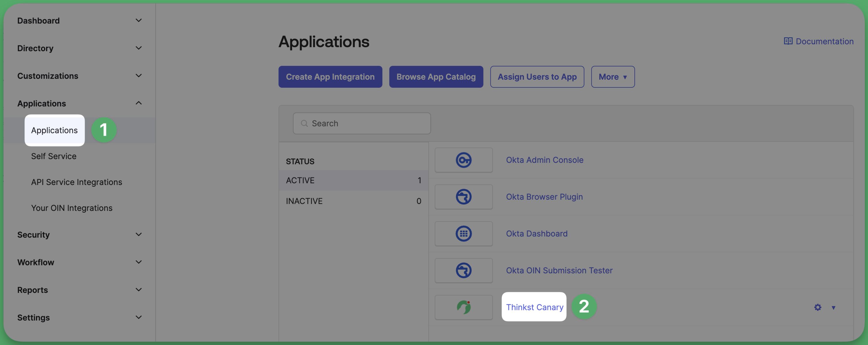Filter by INACTIVE status
Viewport: 868px width, 345px height.
tap(354, 201)
